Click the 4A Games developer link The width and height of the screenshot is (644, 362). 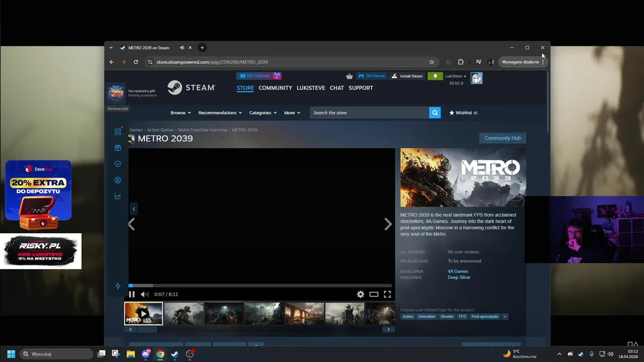point(458,271)
